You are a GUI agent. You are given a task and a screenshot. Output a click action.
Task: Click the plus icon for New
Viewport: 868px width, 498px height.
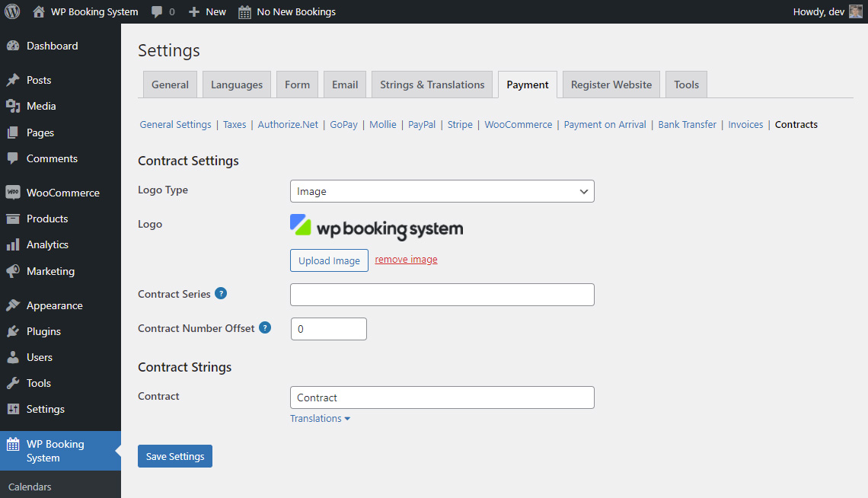tap(193, 11)
